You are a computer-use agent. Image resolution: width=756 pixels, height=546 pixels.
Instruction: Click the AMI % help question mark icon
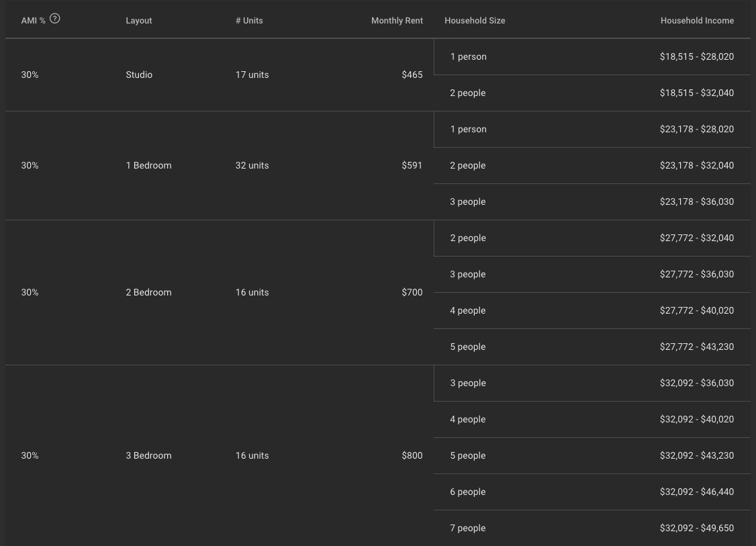(x=55, y=19)
